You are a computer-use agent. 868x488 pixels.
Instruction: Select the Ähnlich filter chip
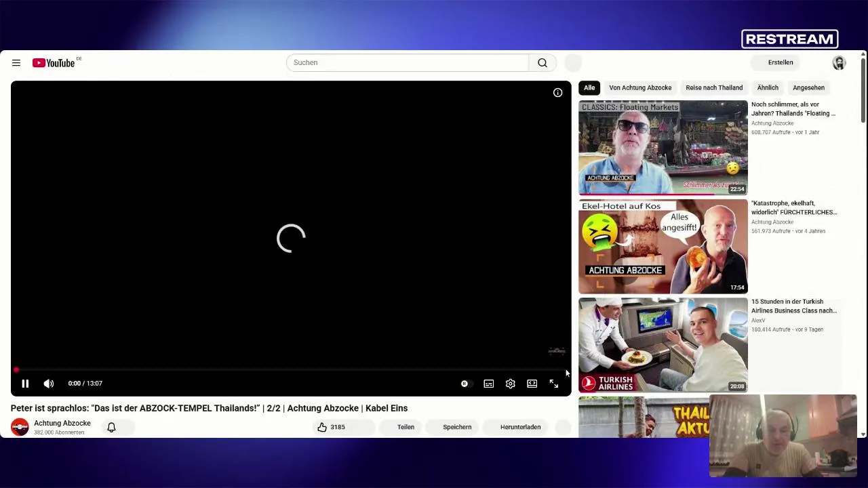pyautogui.click(x=768, y=87)
